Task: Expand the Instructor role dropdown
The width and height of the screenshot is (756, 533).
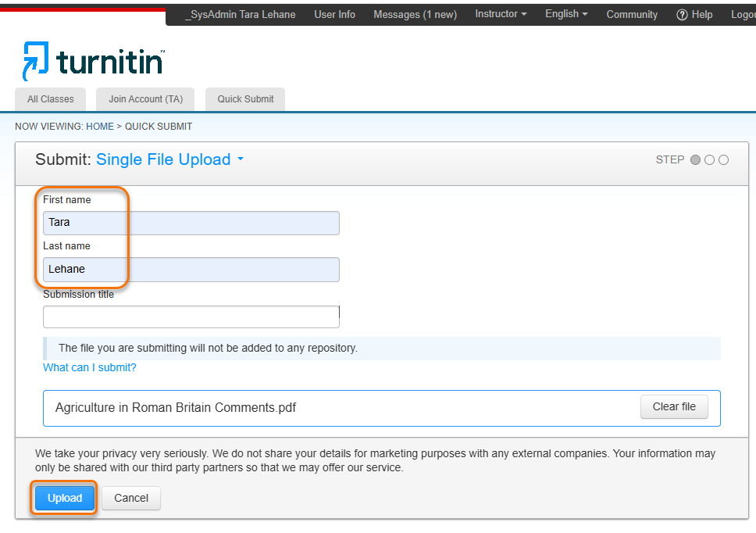Action: pyautogui.click(x=501, y=14)
